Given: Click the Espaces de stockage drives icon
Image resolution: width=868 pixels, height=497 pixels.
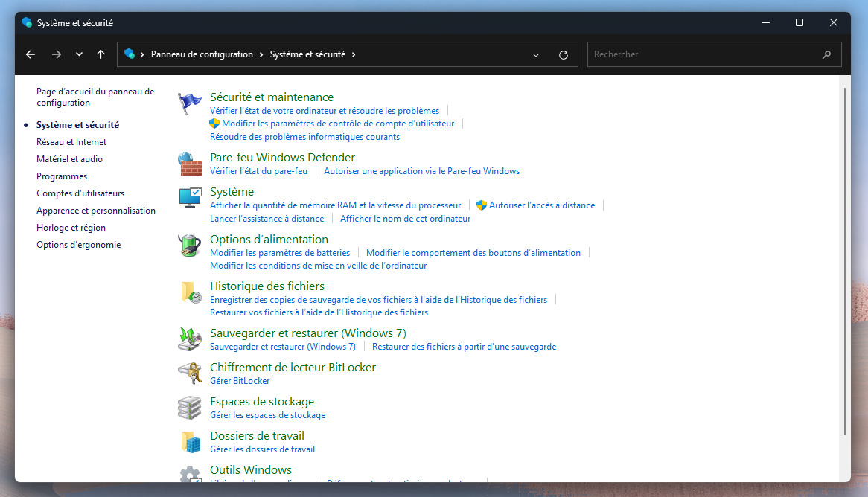Looking at the screenshot, I should click(x=190, y=407).
